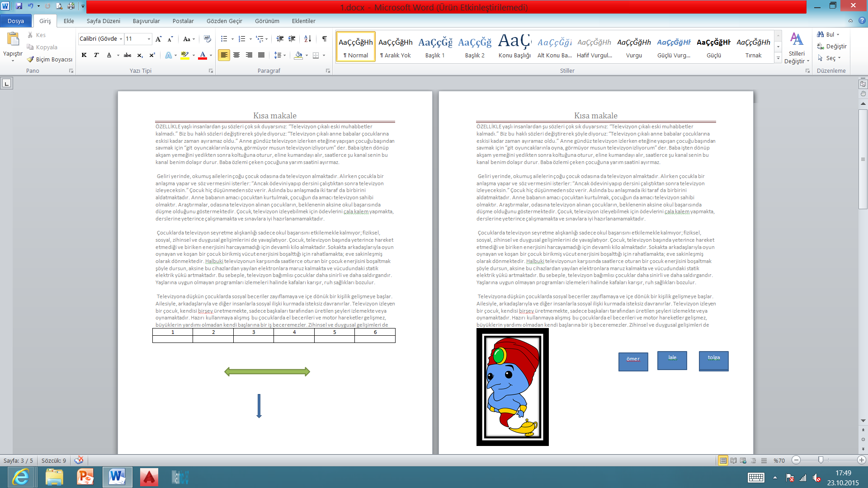The width and height of the screenshot is (868, 488).
Task: Click the green double-headed arrow shape
Action: (x=267, y=372)
